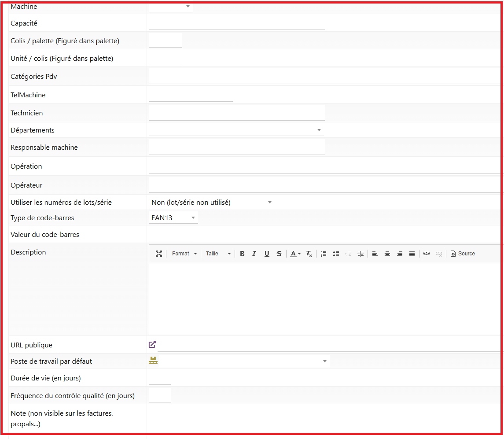Maximize the Description editor
Screen dimensions: 504x439
pyautogui.click(x=159, y=254)
